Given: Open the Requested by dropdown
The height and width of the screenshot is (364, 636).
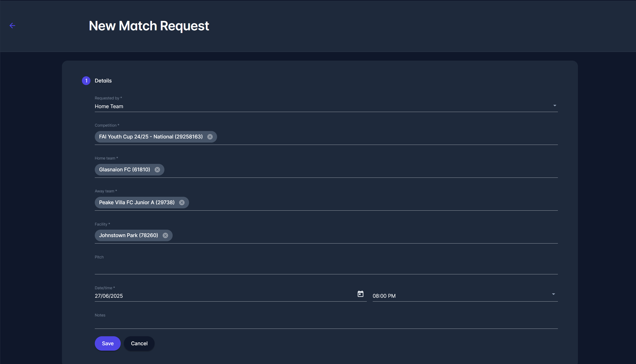Looking at the screenshot, I should (554, 105).
